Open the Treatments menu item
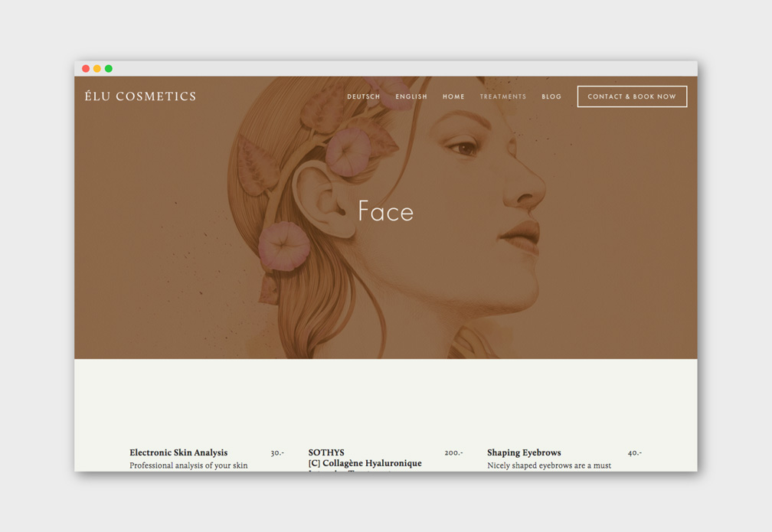The image size is (772, 532). [502, 96]
